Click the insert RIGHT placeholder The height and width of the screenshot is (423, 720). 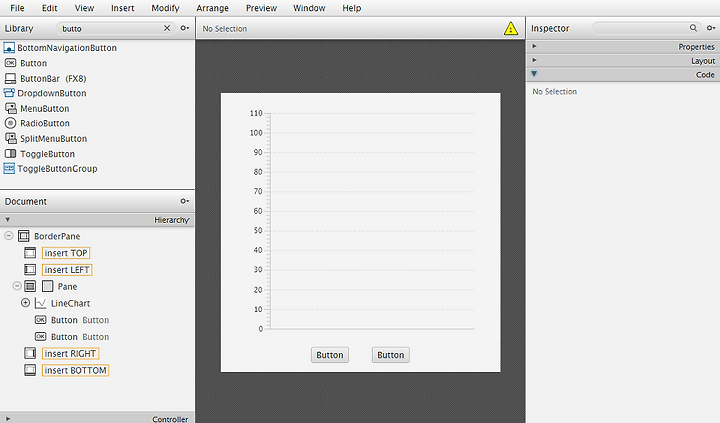(x=70, y=353)
